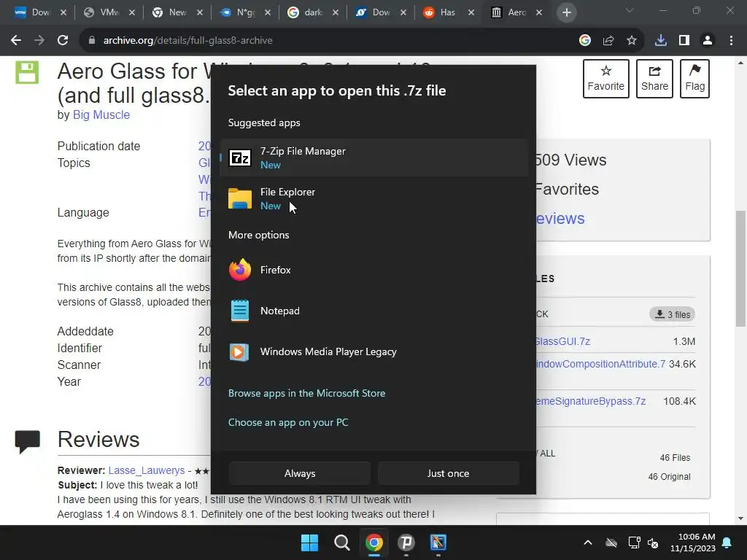Open Browse apps in the Microsoft Store
The image size is (747, 560).
coord(307,393)
